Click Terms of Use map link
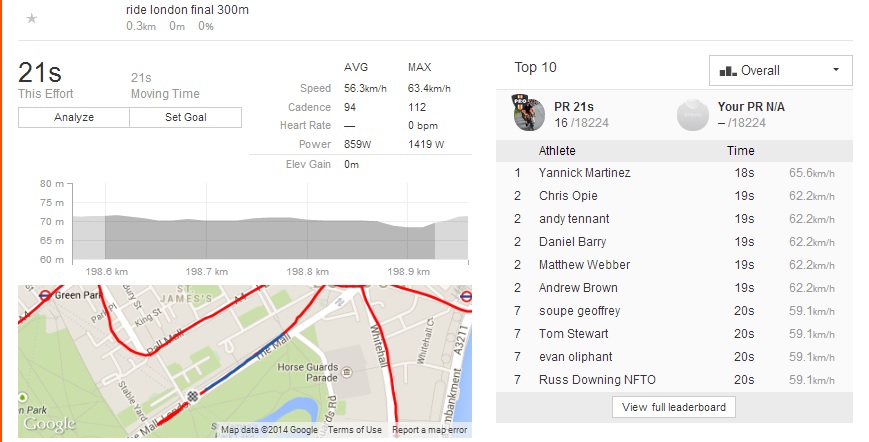The height and width of the screenshot is (442, 869). (355, 430)
